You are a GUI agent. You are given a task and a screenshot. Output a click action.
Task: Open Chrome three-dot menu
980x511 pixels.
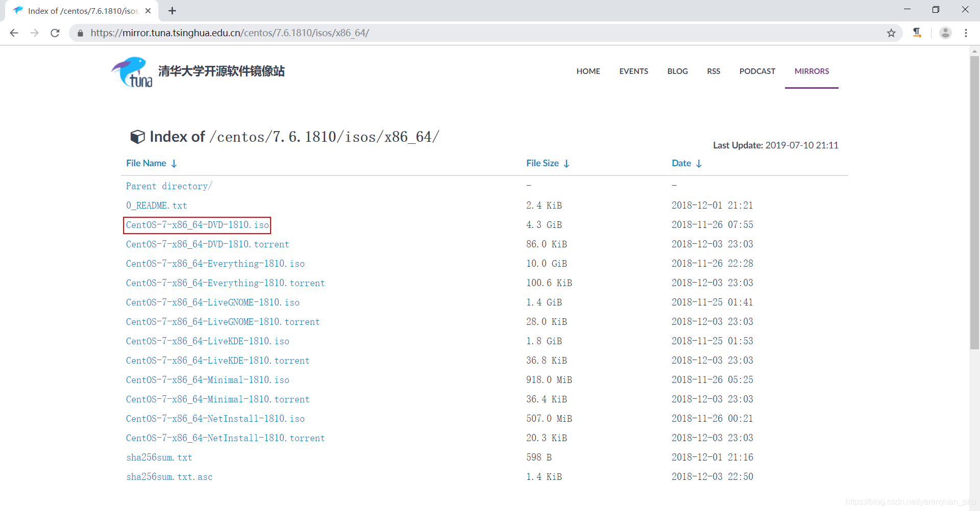966,33
